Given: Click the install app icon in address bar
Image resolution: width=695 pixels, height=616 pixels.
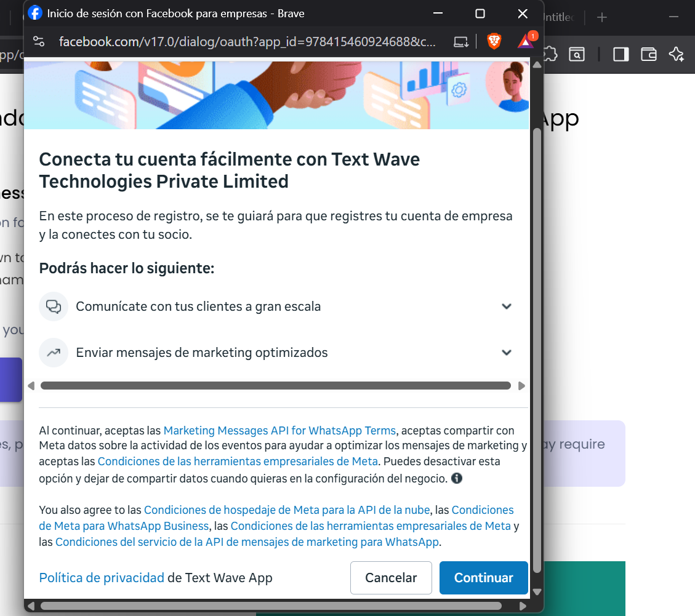Looking at the screenshot, I should pos(460,41).
